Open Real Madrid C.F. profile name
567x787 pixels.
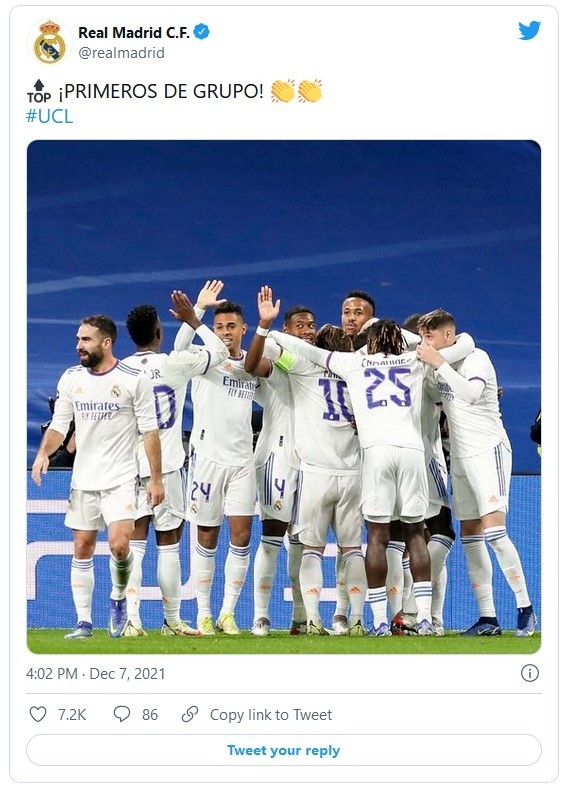tap(134, 33)
